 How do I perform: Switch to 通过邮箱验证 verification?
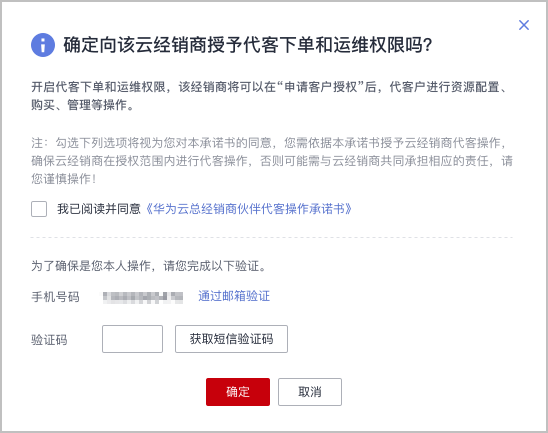(x=234, y=296)
